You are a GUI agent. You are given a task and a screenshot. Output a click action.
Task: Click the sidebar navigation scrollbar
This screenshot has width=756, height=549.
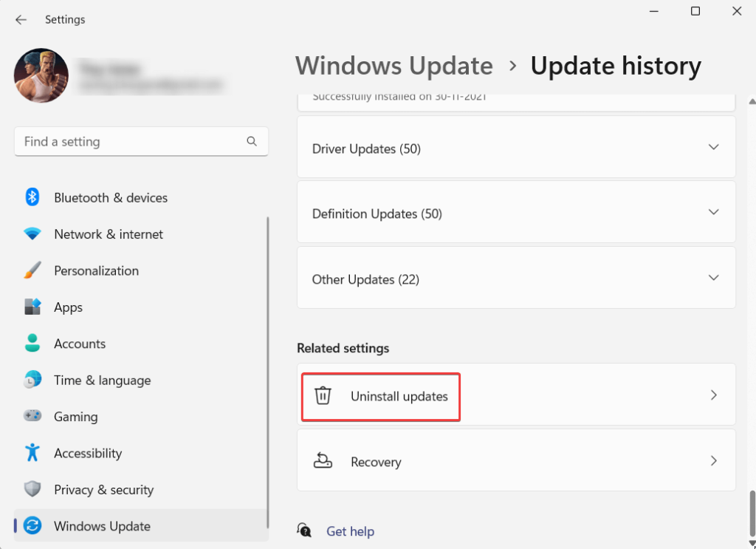(x=267, y=372)
